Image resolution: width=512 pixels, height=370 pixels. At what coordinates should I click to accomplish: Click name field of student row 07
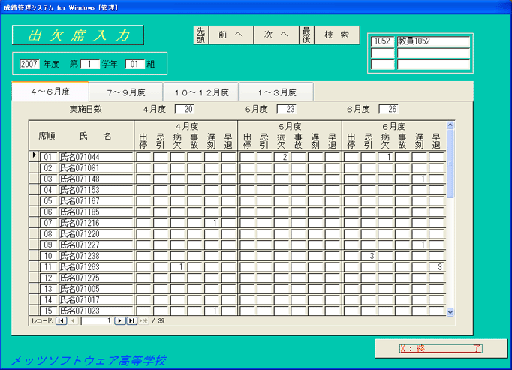96,223
